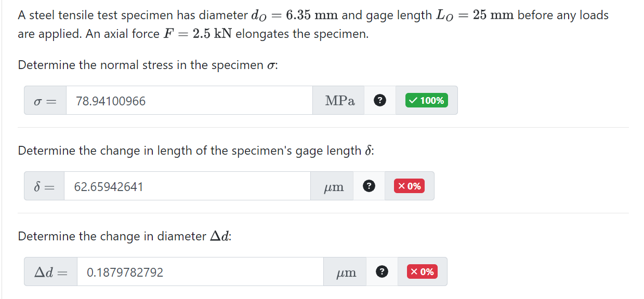
Task: Open the hint for the change in diameter
Action: pyautogui.click(x=383, y=271)
